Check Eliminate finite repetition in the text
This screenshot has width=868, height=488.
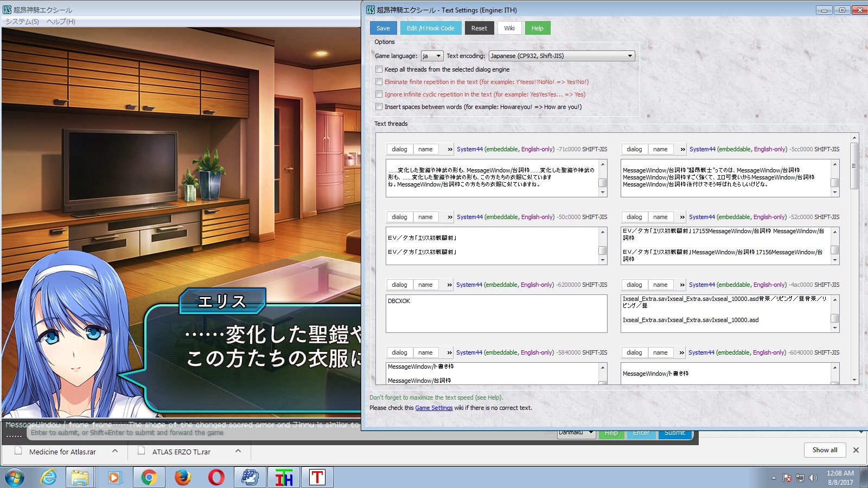(379, 82)
